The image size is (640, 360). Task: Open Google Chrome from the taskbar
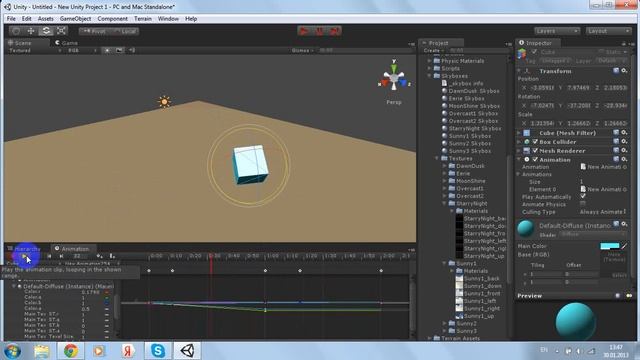(x=71, y=351)
